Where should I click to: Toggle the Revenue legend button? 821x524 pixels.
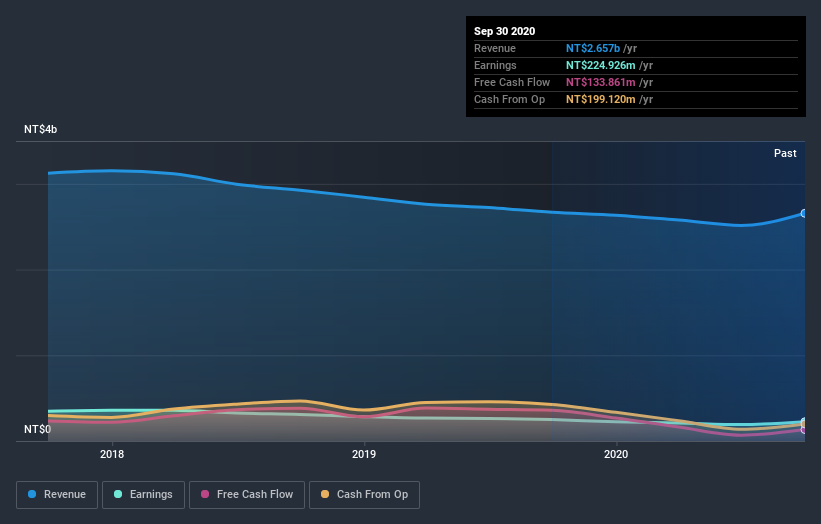(x=57, y=495)
